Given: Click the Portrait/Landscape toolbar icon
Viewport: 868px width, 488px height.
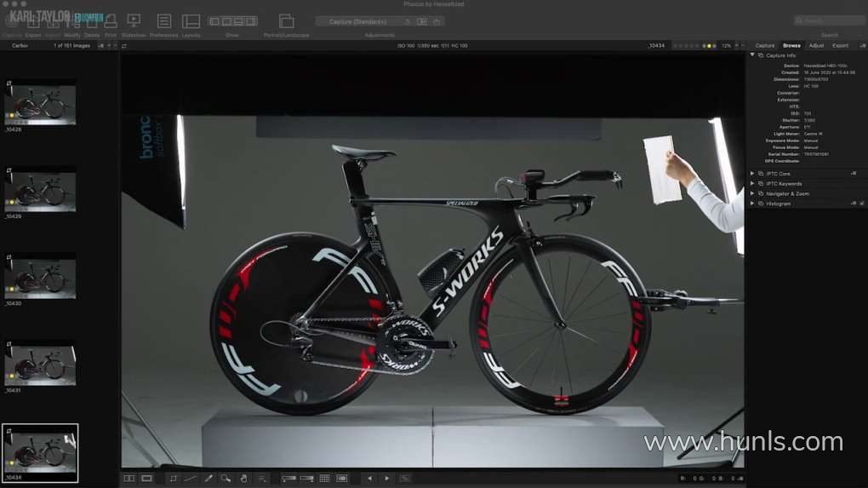Looking at the screenshot, I should [x=286, y=21].
